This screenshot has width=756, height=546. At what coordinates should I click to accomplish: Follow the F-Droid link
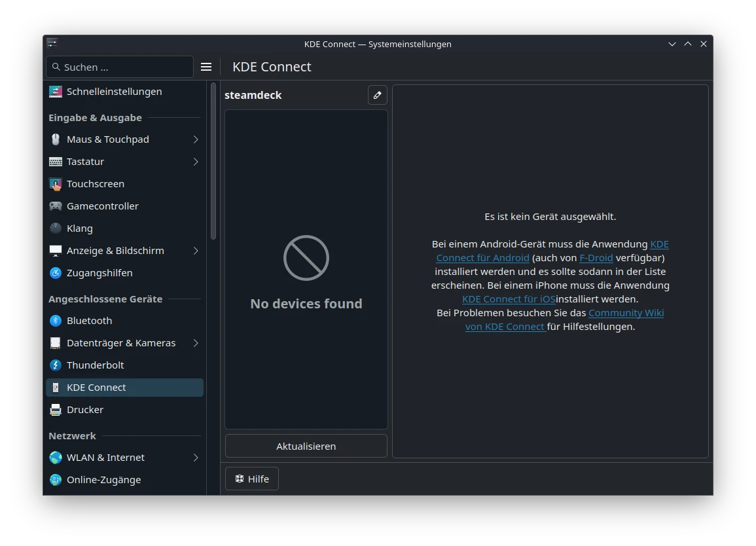click(596, 257)
